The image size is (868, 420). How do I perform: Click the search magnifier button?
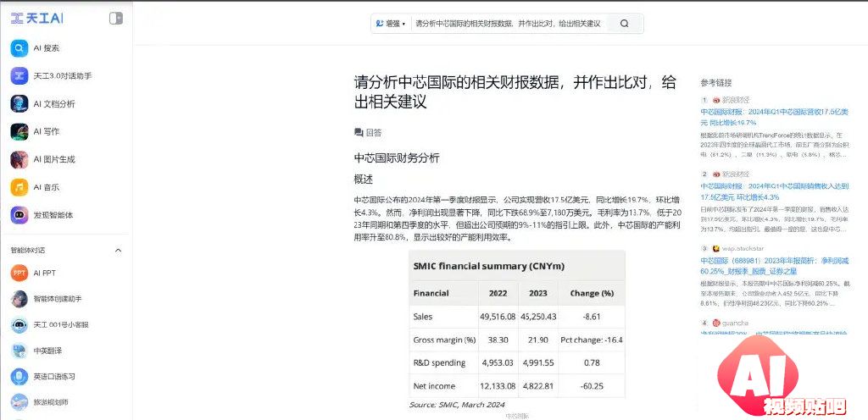pos(625,24)
